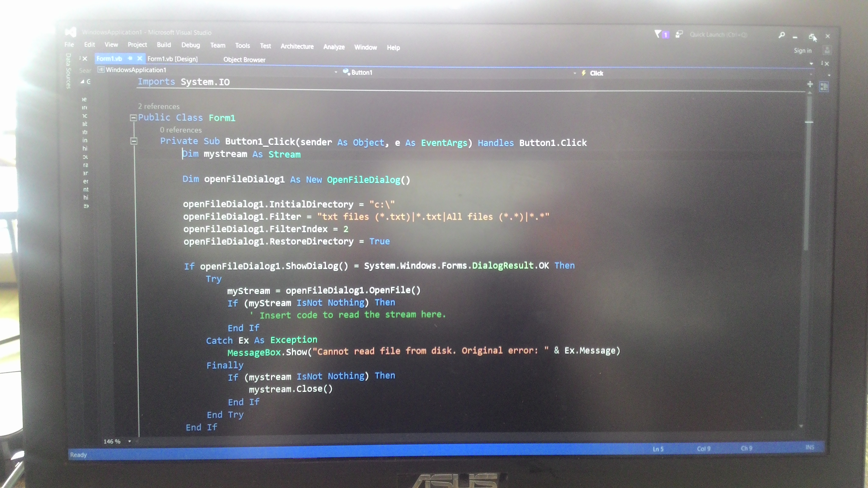868x488 pixels.
Task: Collapse the Public Class Form1 region
Action: (133, 118)
